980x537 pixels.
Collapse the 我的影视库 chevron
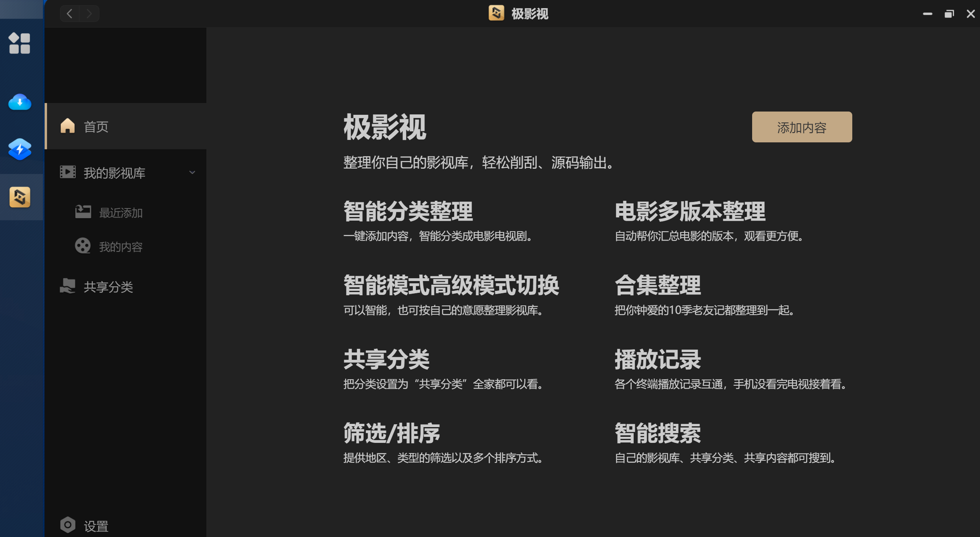[192, 172]
